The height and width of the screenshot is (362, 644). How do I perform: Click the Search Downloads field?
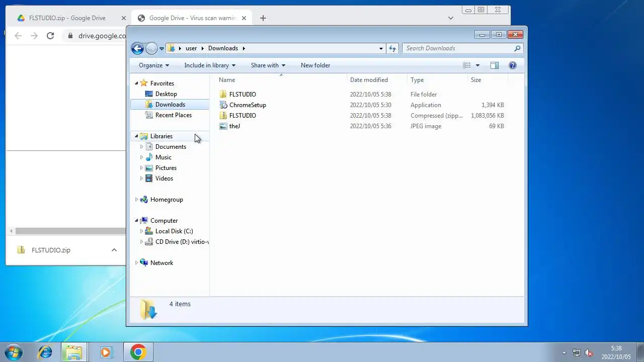pyautogui.click(x=458, y=48)
